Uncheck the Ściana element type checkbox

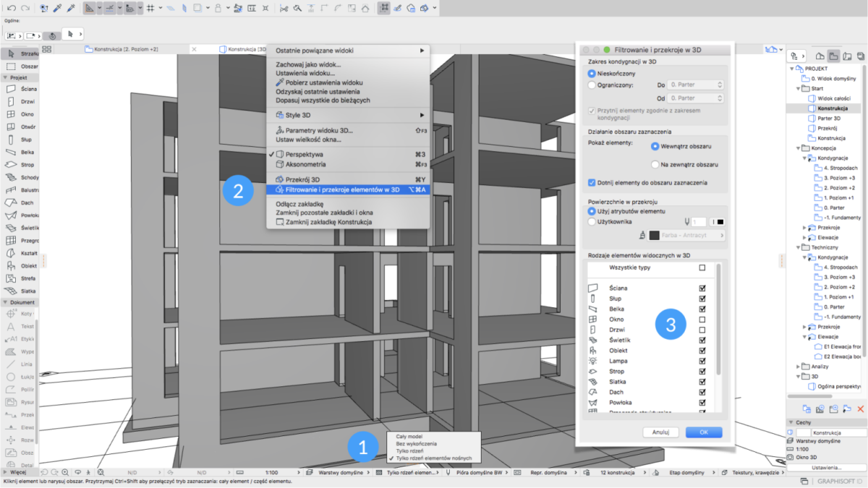click(702, 288)
